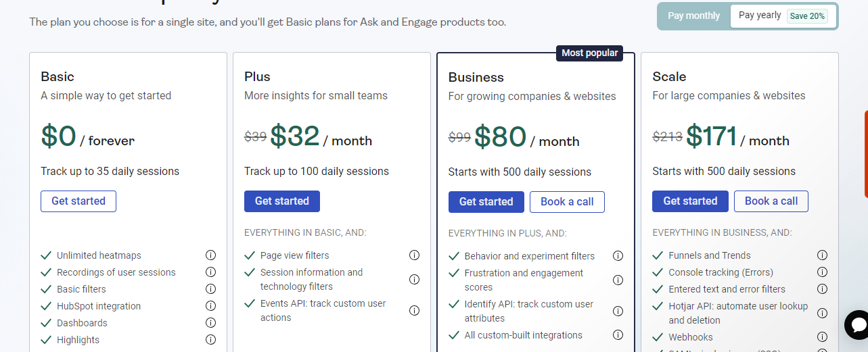Click info icon next to Behavior and experiment filters
868x352 pixels.
point(618,256)
